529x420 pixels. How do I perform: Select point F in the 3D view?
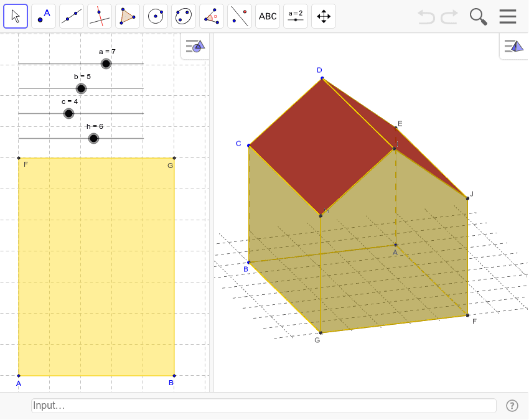[x=467, y=315]
